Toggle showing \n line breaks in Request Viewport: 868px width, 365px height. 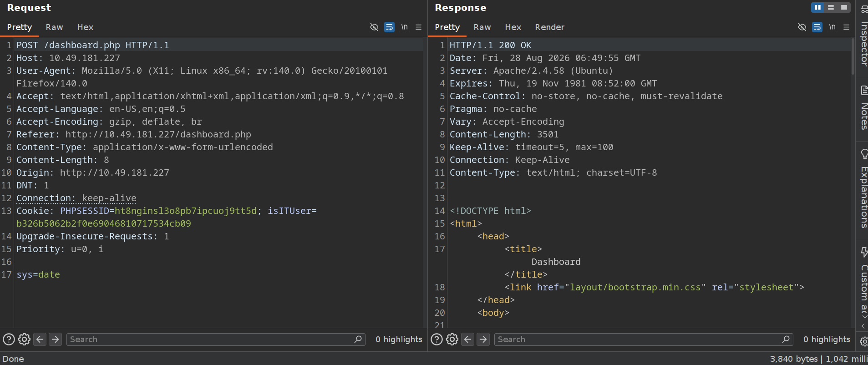tap(404, 27)
